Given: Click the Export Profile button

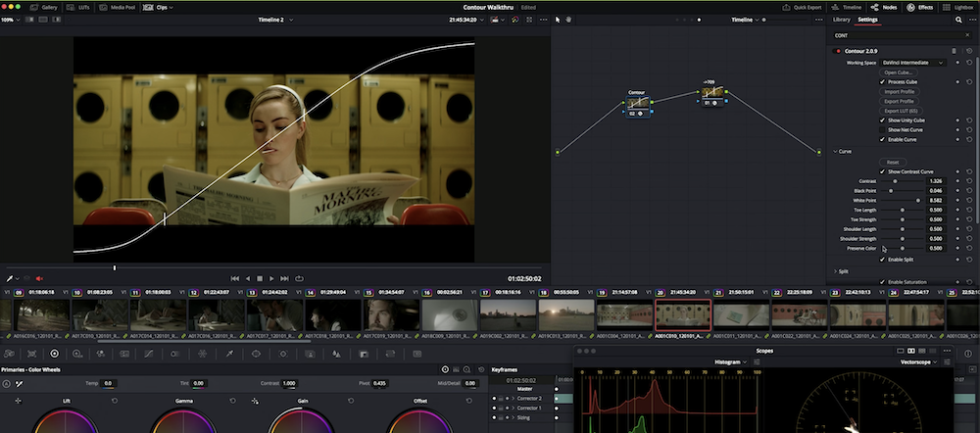Looking at the screenshot, I should tap(899, 101).
